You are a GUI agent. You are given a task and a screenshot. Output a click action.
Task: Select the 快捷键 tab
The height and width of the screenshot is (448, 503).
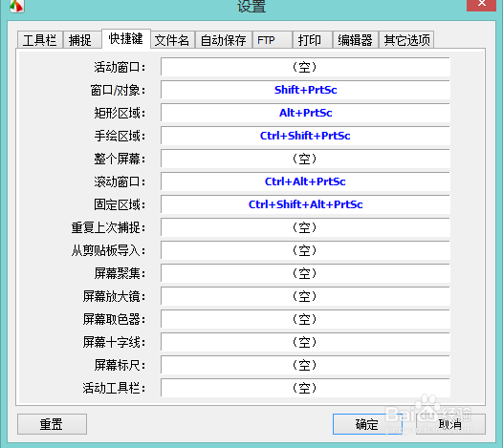click(x=126, y=39)
